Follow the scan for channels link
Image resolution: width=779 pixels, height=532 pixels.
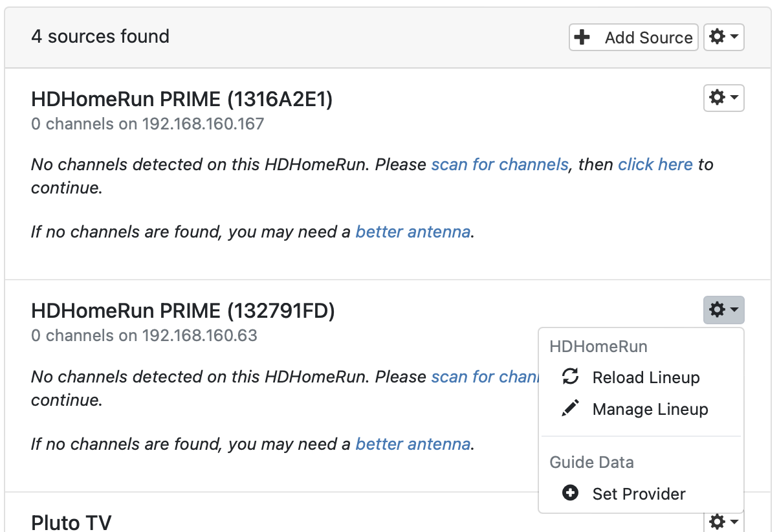click(x=499, y=164)
